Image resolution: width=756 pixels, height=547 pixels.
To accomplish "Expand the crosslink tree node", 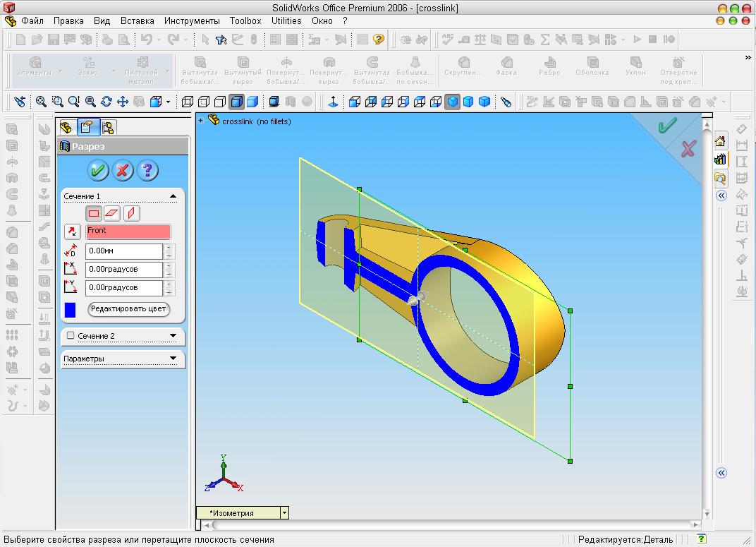I will (x=200, y=121).
